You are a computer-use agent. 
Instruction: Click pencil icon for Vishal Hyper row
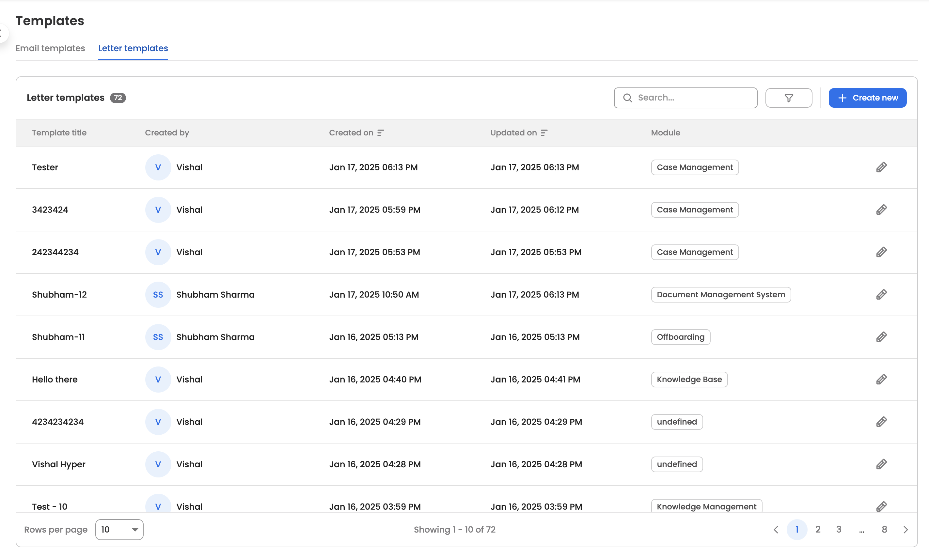(881, 464)
